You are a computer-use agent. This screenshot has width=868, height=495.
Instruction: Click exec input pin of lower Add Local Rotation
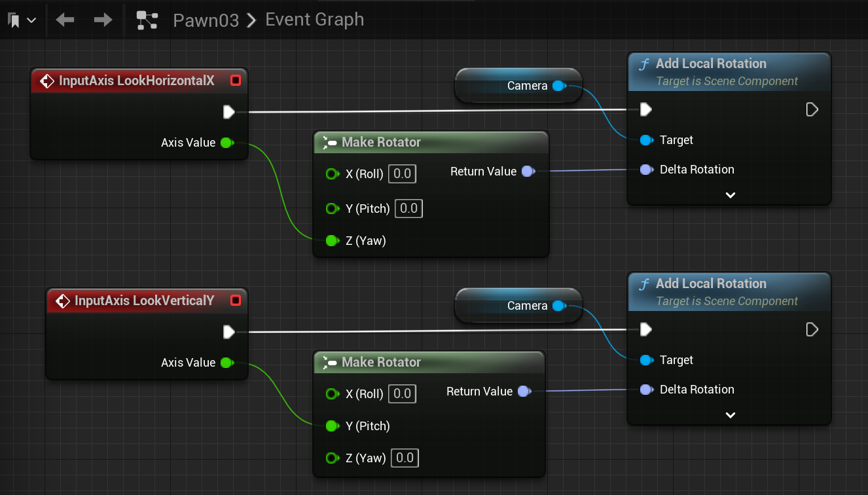645,329
